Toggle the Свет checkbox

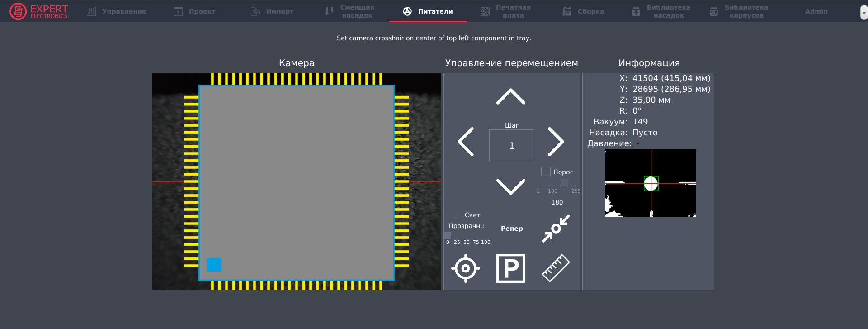click(x=457, y=215)
